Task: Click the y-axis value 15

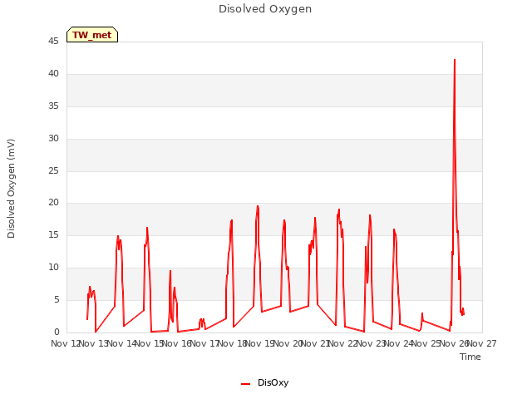Action: coord(53,234)
